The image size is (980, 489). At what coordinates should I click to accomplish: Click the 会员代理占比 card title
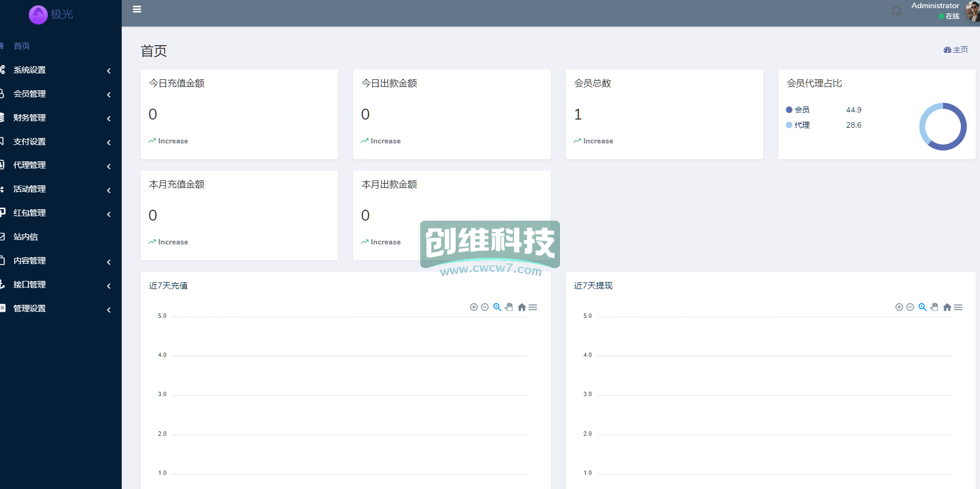[814, 83]
